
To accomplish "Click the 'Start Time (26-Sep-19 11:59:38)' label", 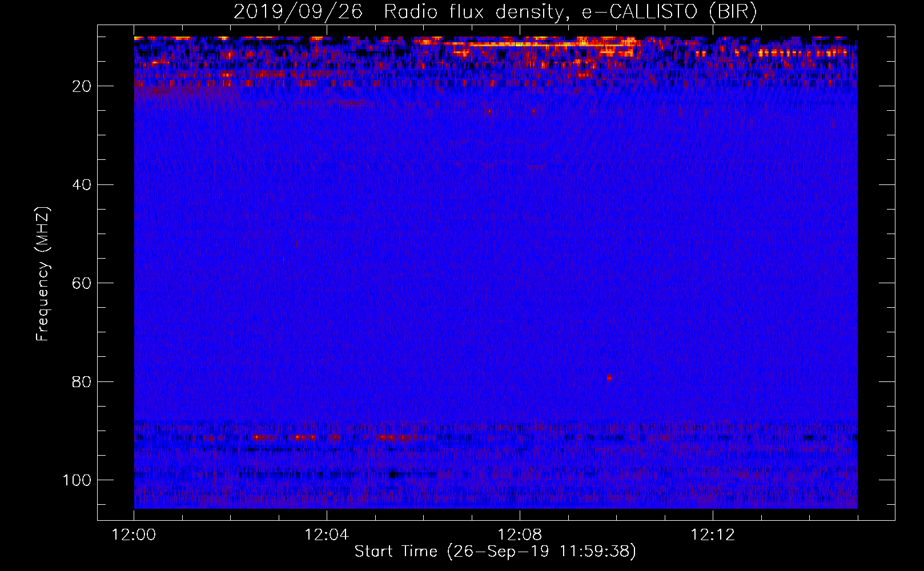I will pyautogui.click(x=495, y=552).
